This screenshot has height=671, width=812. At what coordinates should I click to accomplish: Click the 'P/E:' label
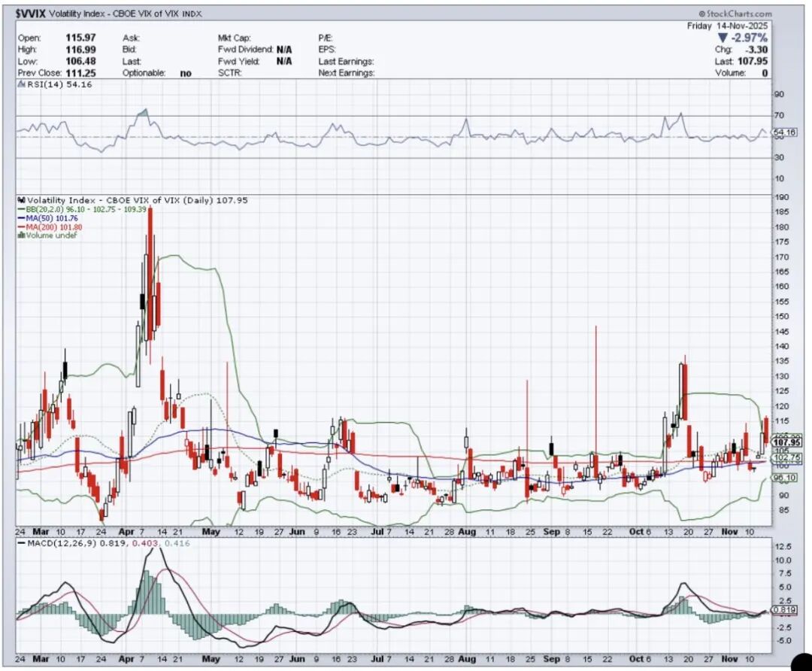point(326,38)
